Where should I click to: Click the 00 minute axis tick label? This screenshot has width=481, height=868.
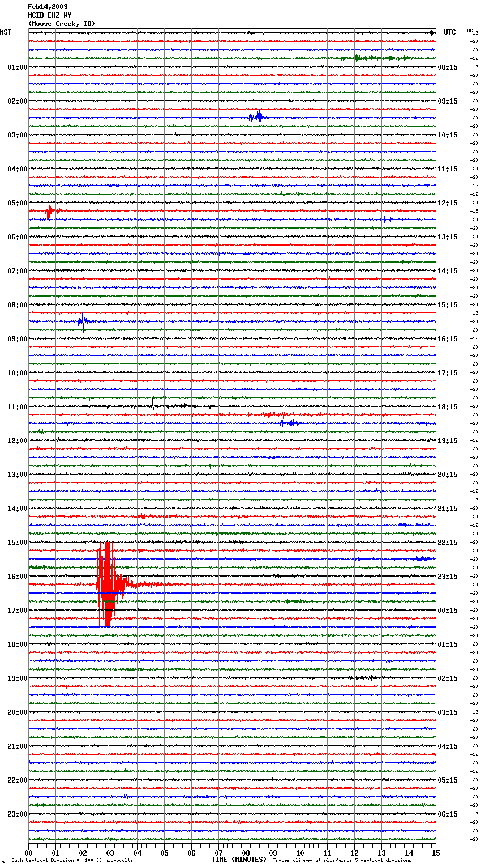pyautogui.click(x=29, y=853)
